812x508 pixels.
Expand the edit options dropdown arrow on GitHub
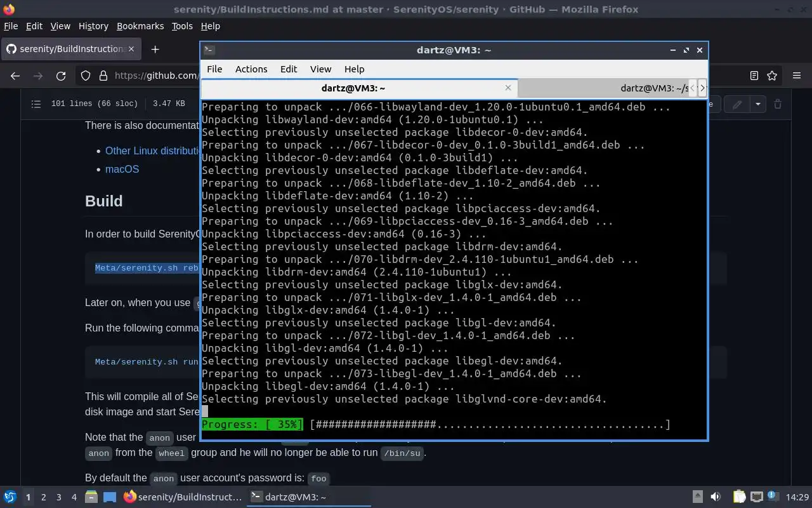pos(757,104)
